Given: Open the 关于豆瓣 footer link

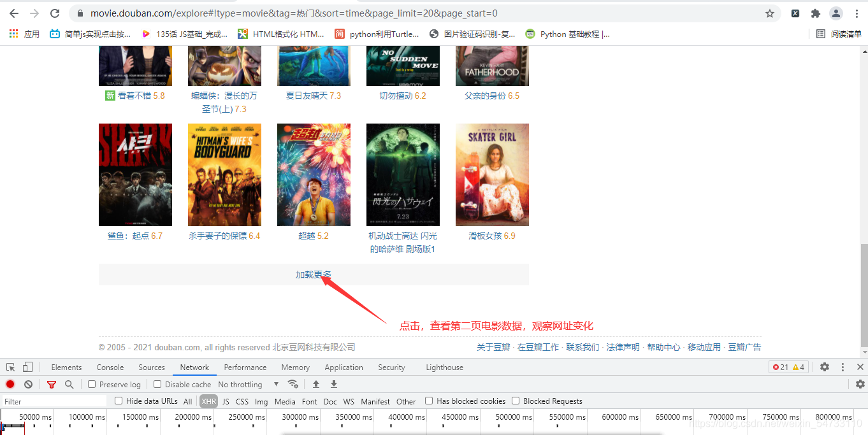Looking at the screenshot, I should pos(493,347).
